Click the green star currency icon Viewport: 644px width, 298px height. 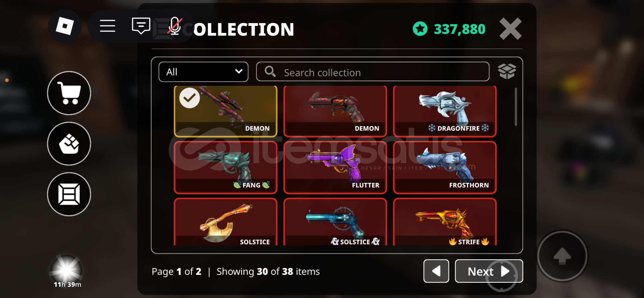pos(420,29)
